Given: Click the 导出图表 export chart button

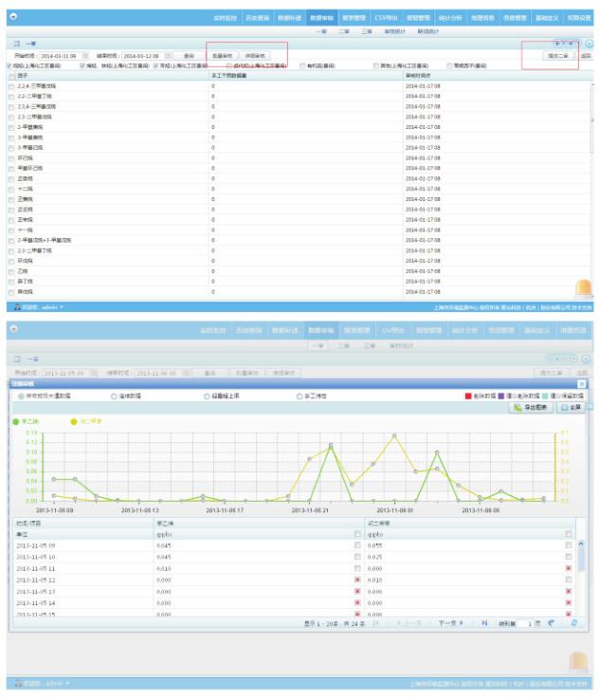Looking at the screenshot, I should [531, 408].
